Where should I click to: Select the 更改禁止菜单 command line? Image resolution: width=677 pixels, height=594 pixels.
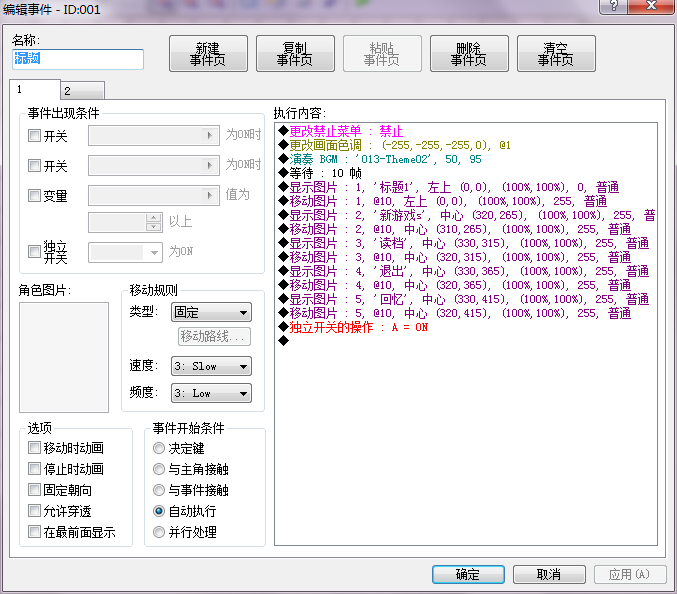(x=341, y=131)
